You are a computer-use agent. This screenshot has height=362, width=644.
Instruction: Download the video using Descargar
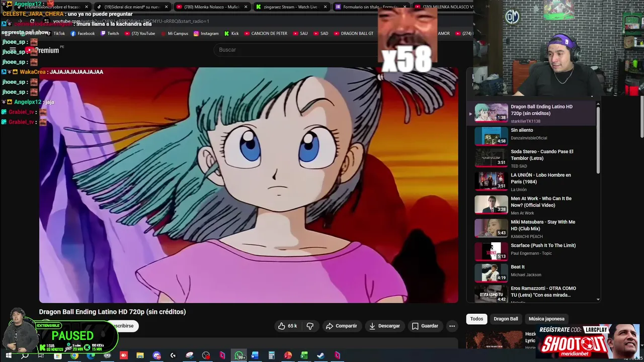(x=384, y=326)
